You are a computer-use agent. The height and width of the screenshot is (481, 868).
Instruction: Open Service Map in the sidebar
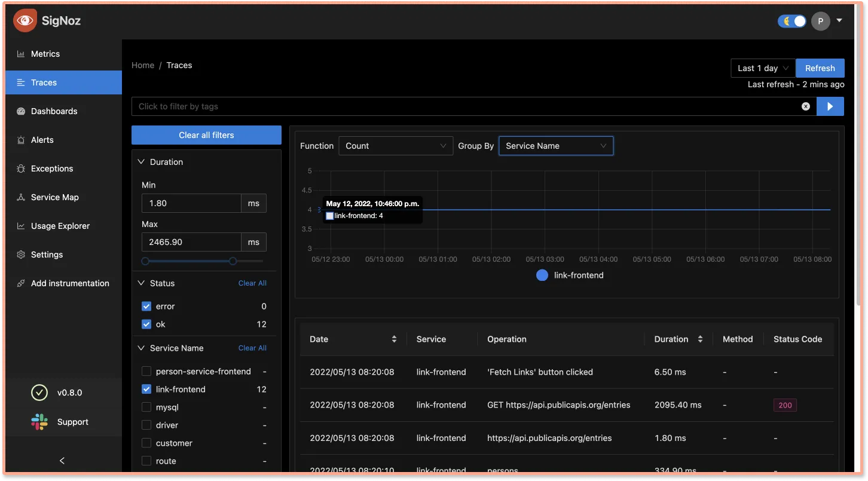click(63, 197)
